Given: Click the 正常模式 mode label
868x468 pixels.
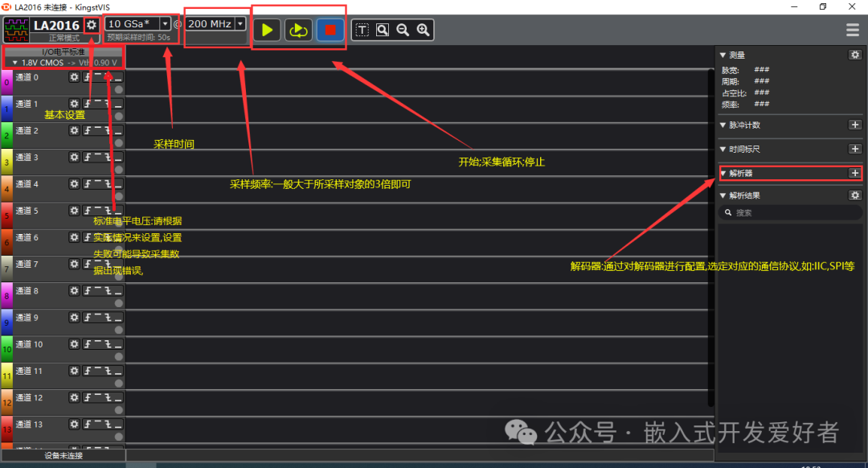Looking at the screenshot, I should 64,39.
